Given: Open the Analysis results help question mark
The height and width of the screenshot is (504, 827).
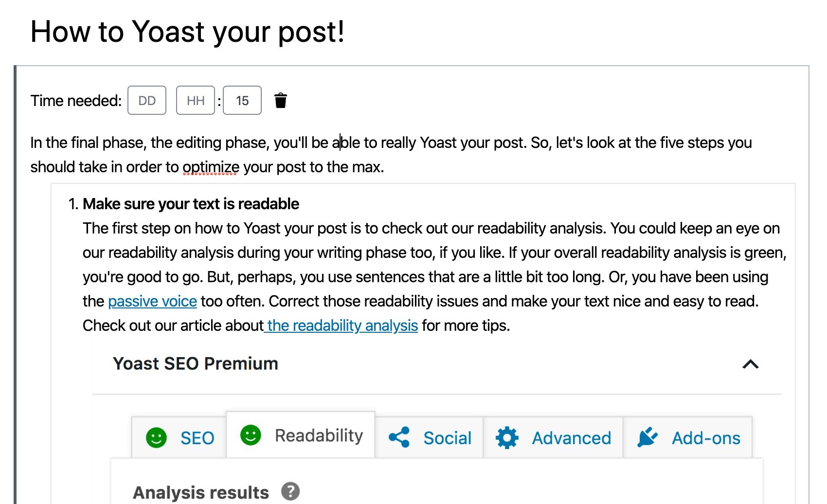Looking at the screenshot, I should coord(290,492).
